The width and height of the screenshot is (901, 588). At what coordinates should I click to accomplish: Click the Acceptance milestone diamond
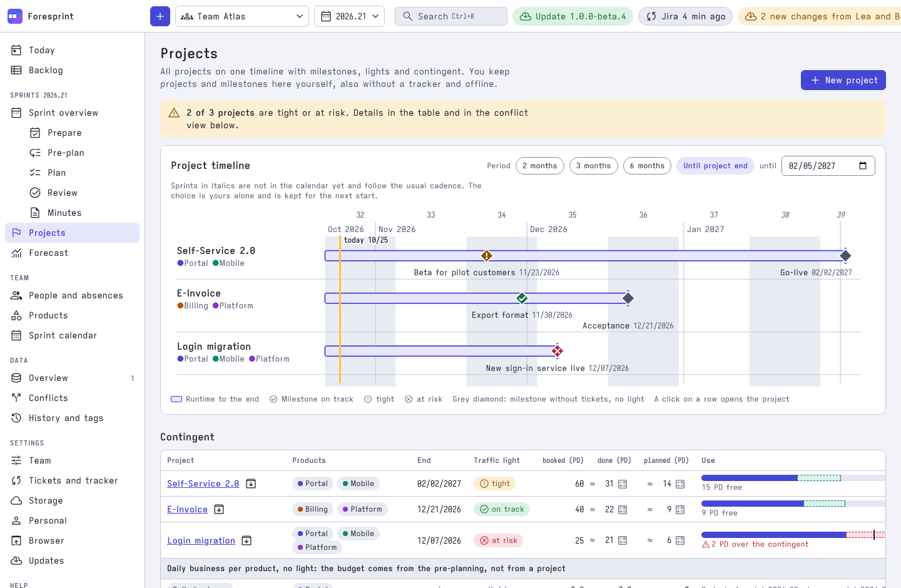pos(628,298)
